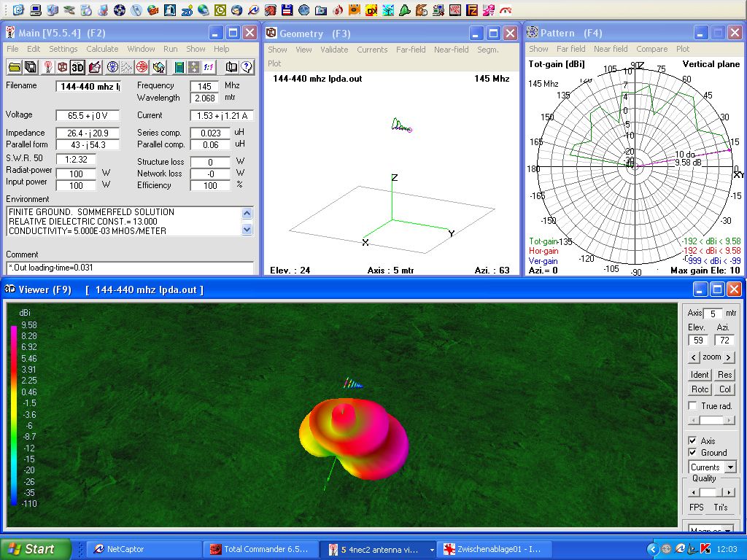This screenshot has height=560, width=747.
Task: Enable the True rad. checkbox
Action: [x=692, y=405]
